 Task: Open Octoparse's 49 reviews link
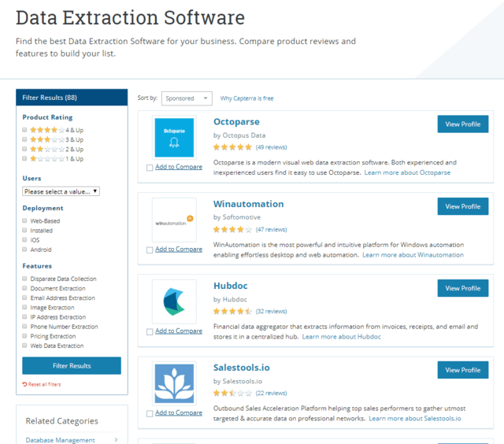coord(271,147)
